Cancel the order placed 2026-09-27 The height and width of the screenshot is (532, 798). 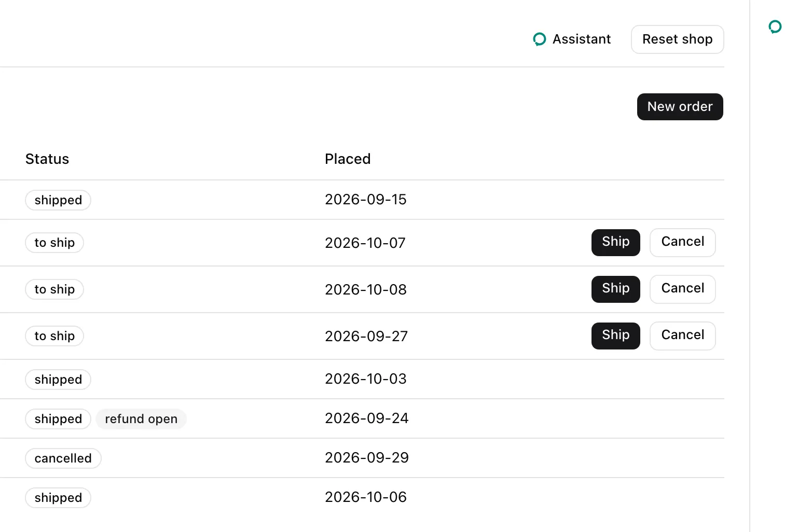click(682, 336)
